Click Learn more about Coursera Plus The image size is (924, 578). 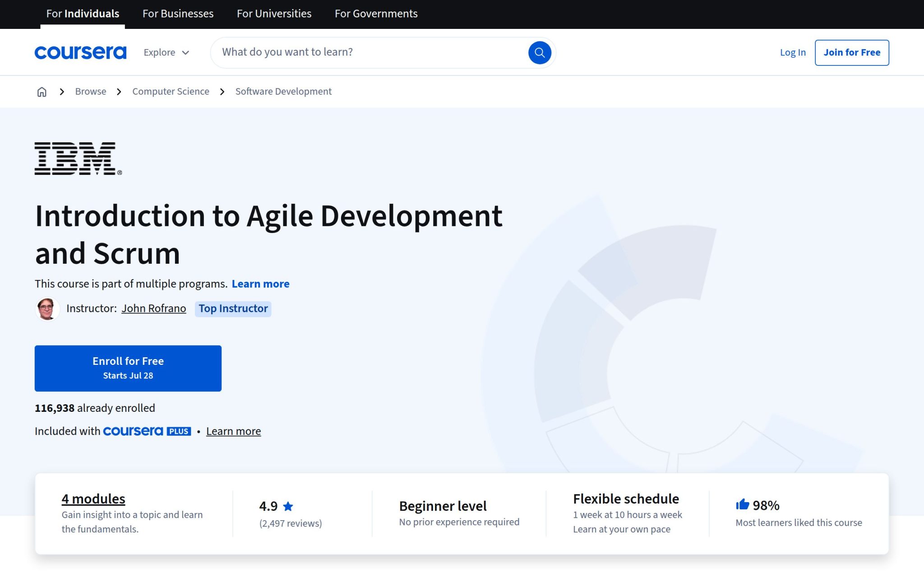(x=233, y=431)
